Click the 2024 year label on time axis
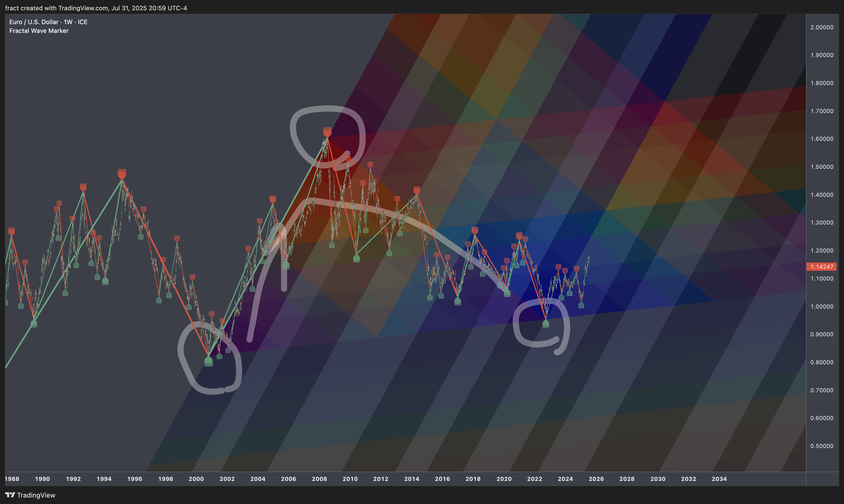This screenshot has width=844, height=504. tap(566, 479)
